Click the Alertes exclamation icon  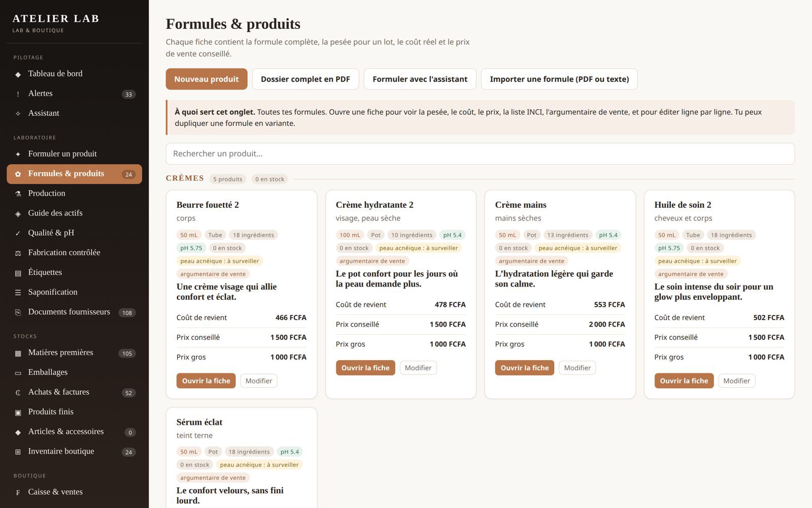[x=18, y=94]
